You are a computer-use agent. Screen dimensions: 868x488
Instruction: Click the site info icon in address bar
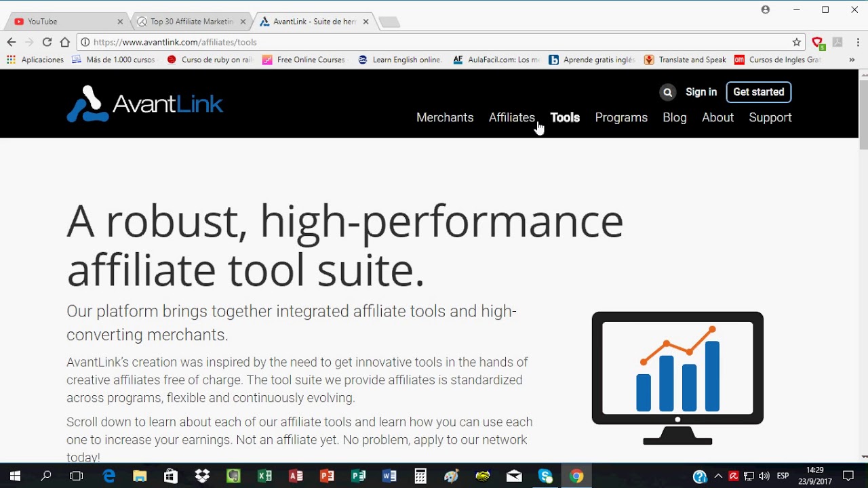85,42
